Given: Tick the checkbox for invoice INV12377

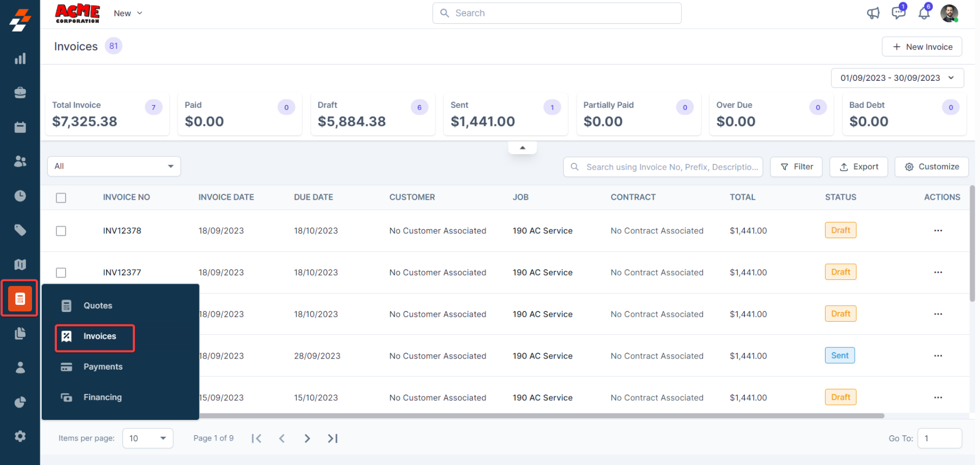Looking at the screenshot, I should pyautogui.click(x=61, y=272).
